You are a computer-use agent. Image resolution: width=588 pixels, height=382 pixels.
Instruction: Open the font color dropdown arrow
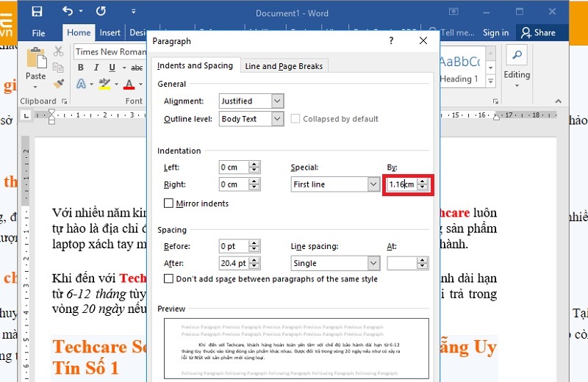point(140,84)
